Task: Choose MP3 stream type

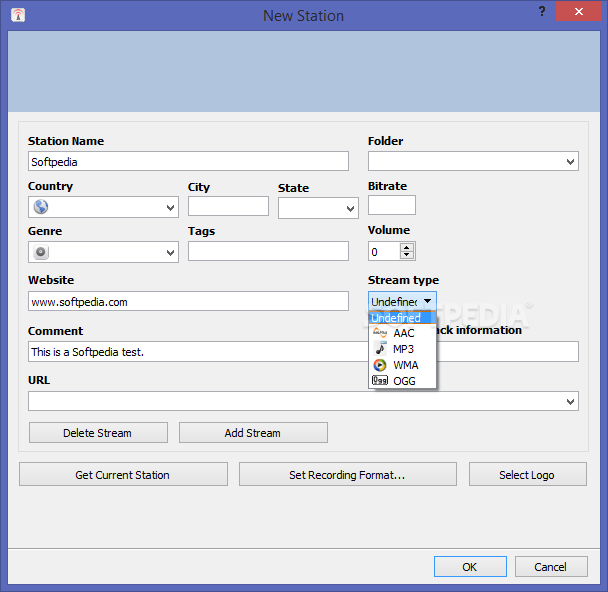Action: [x=402, y=349]
